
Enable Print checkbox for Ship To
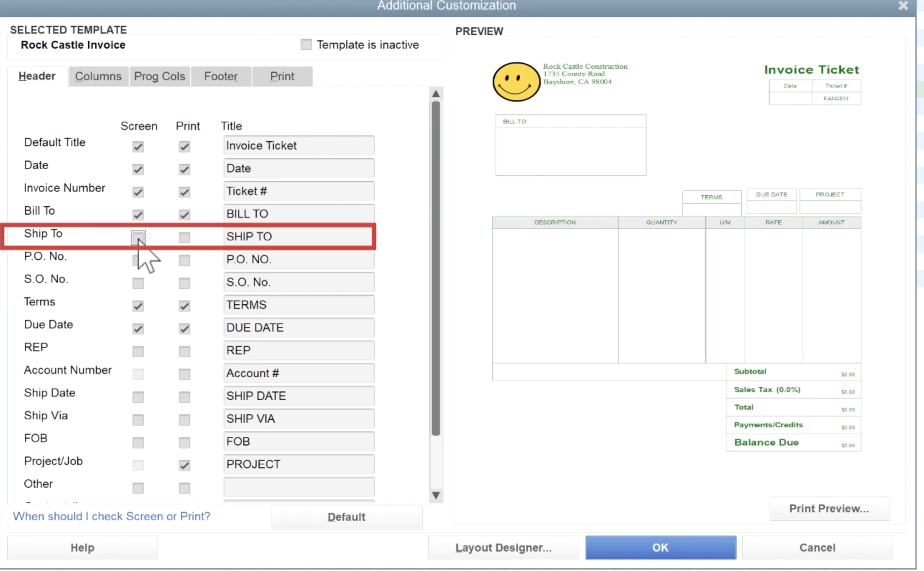click(x=185, y=238)
